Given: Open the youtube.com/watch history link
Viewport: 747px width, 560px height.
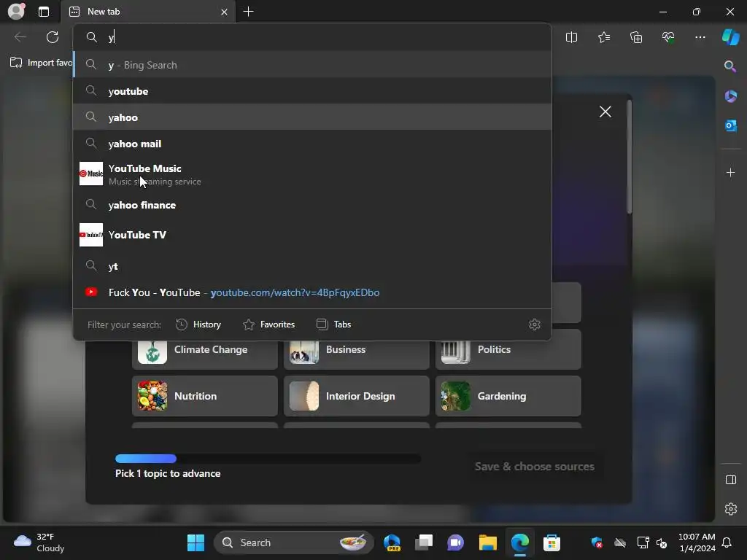Looking at the screenshot, I should 312,292.
